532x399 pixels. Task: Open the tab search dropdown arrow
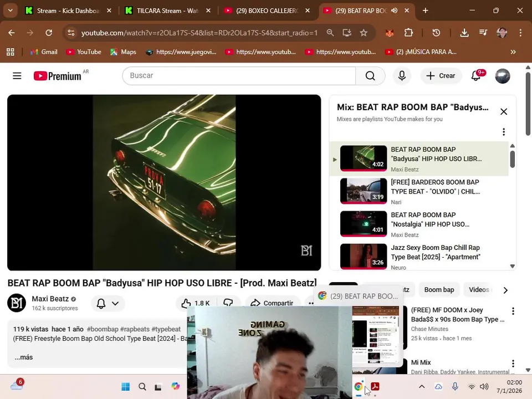(10, 11)
